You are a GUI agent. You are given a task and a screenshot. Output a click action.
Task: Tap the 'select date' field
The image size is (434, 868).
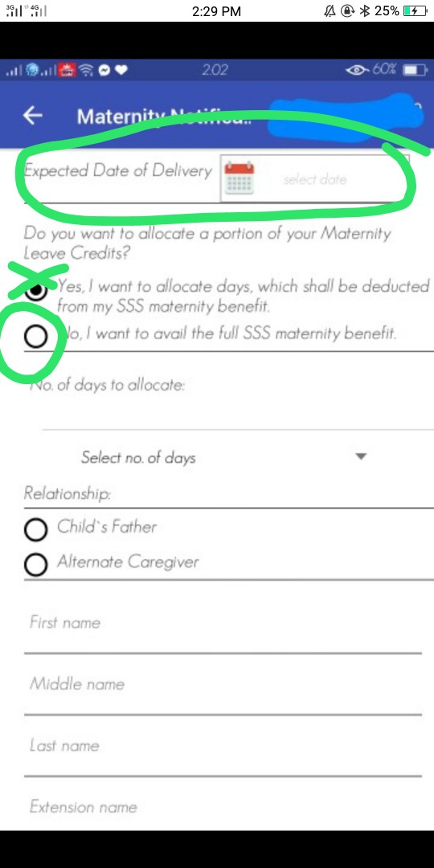(314, 178)
